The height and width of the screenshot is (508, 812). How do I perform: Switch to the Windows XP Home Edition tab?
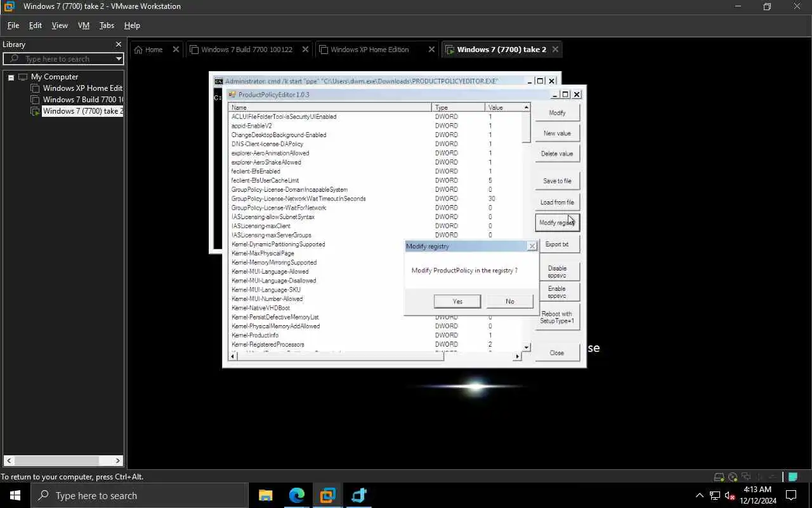tap(369, 50)
